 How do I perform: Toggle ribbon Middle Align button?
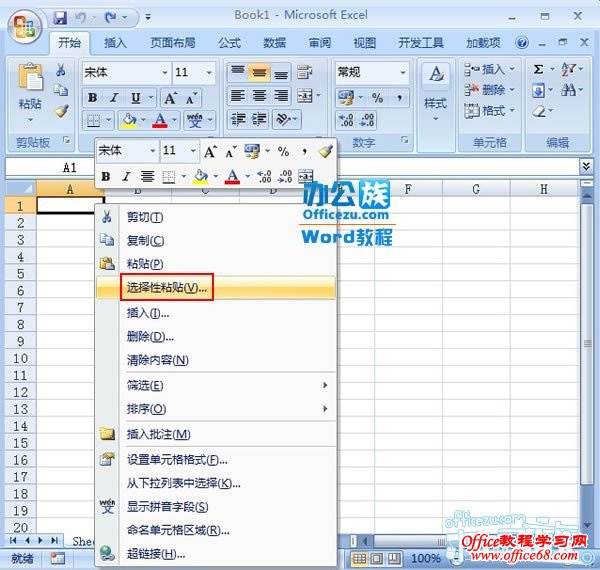(x=259, y=72)
